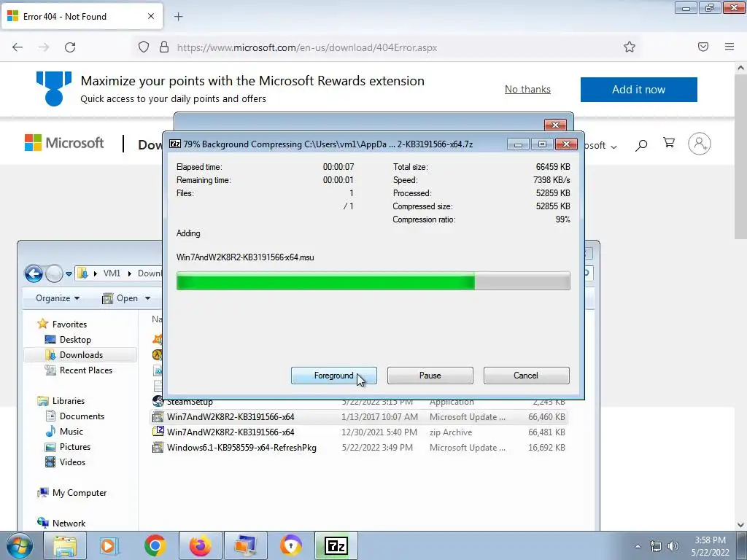Select VM1 in Explorer address breadcrumb
The width and height of the screenshot is (747, 560).
(x=112, y=273)
